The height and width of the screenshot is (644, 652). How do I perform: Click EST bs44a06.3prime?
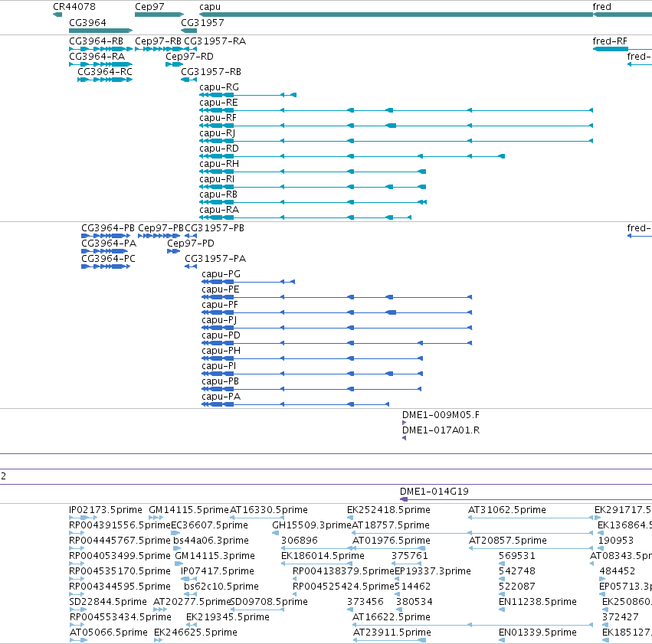178,548
